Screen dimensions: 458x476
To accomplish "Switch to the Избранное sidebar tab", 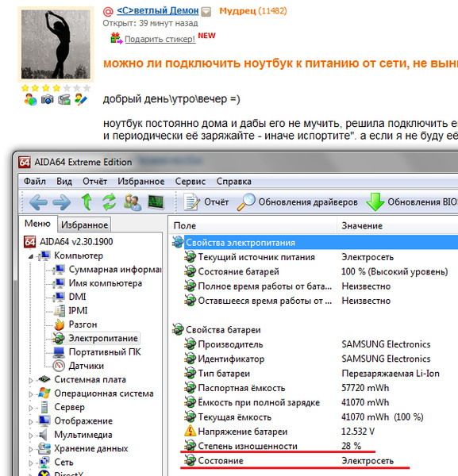I will coord(84,225).
